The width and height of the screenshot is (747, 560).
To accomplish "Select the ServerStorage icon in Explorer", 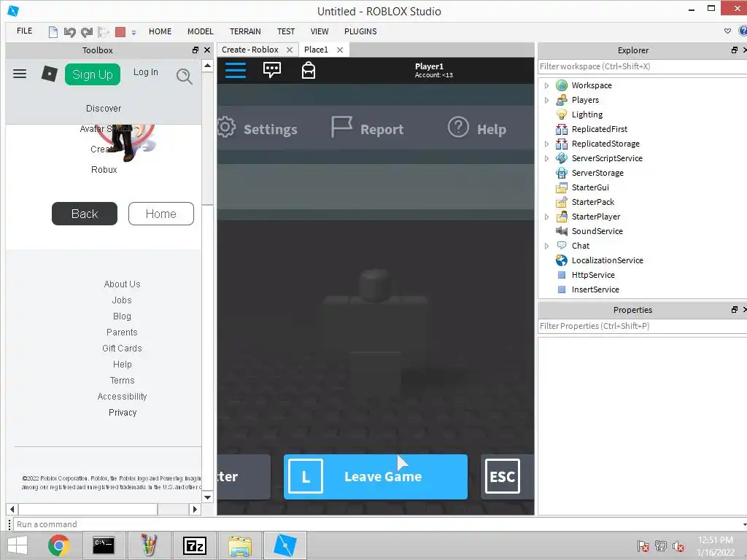I will 562,173.
